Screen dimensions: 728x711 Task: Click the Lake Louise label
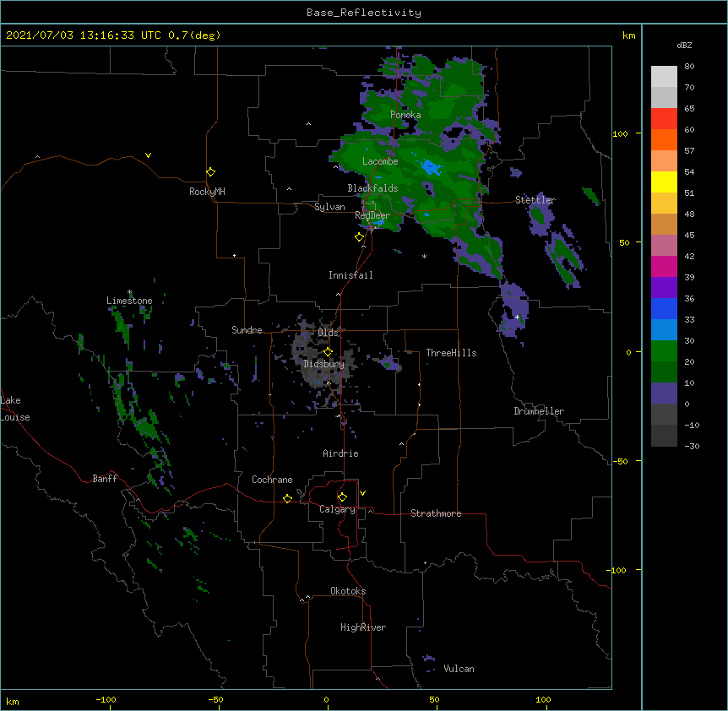click(x=15, y=409)
